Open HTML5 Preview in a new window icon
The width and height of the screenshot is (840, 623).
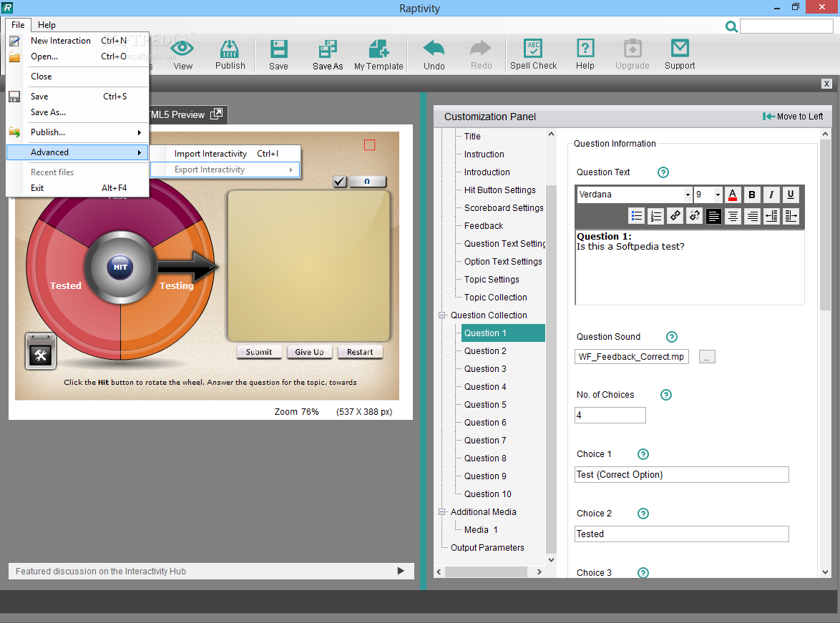(216, 114)
